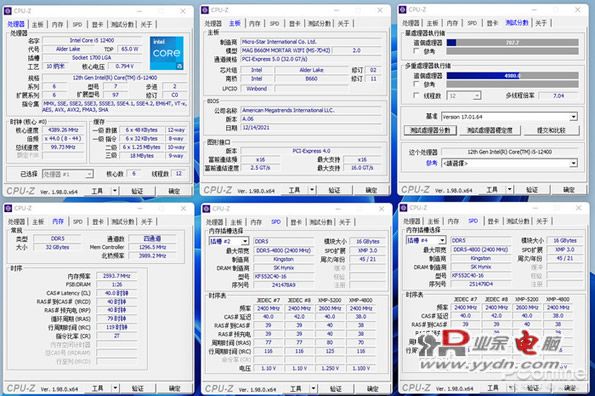Expand 工具 arrow in the processor (处理器) window
595x396 pixels.
click(115, 191)
